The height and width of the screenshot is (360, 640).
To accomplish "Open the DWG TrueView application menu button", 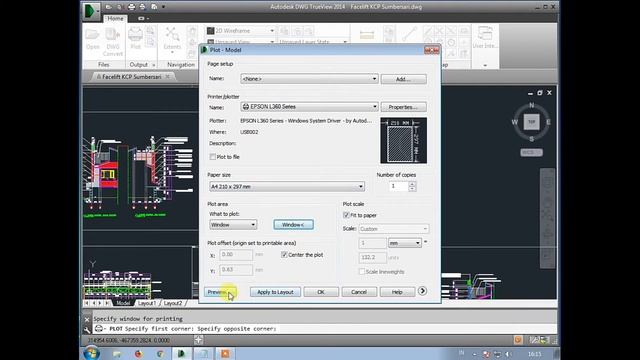I will pyautogui.click(x=91, y=11).
